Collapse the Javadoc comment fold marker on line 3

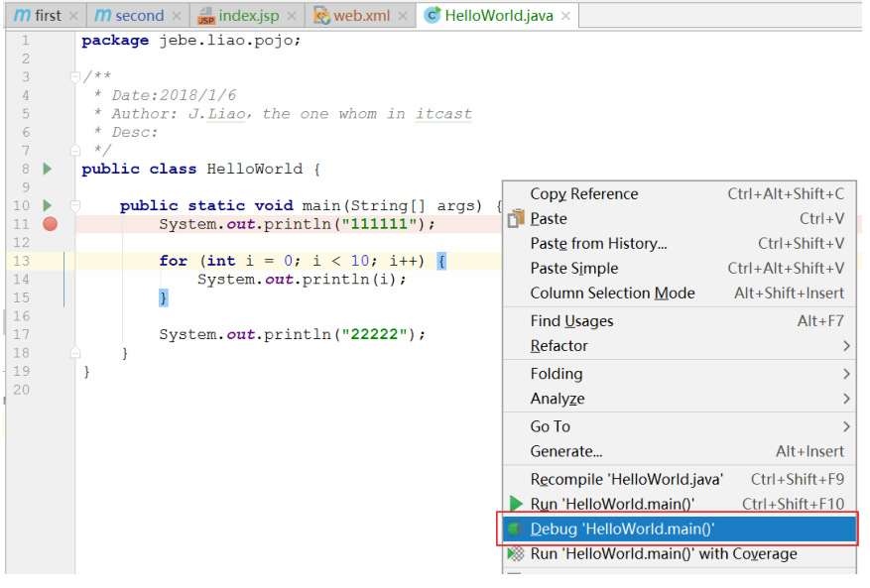(x=75, y=77)
